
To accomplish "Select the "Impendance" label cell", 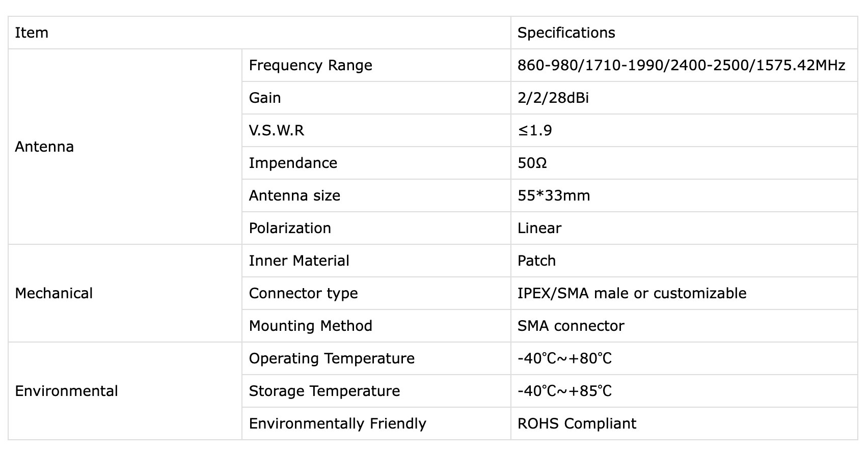I will (x=293, y=163).
